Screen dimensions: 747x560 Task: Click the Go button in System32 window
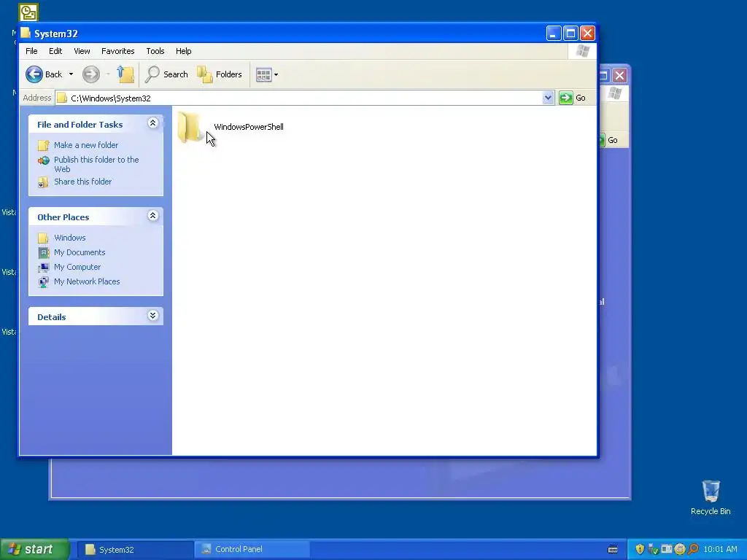pyautogui.click(x=573, y=98)
